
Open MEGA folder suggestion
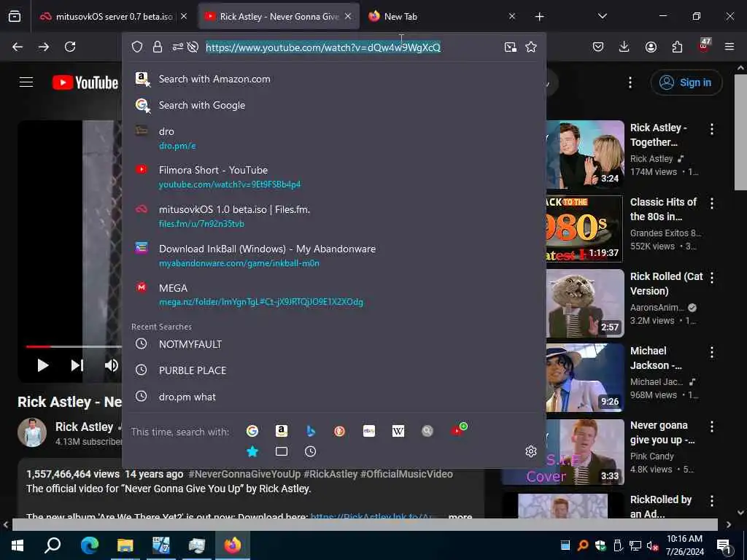point(334,295)
